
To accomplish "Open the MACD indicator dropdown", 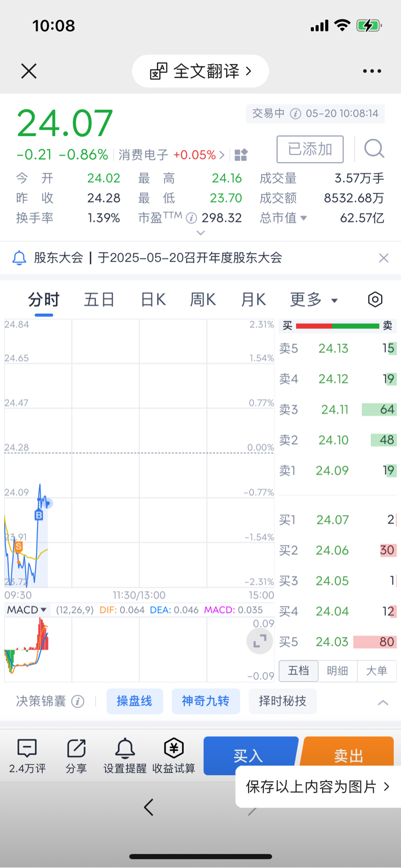I will coord(27,610).
